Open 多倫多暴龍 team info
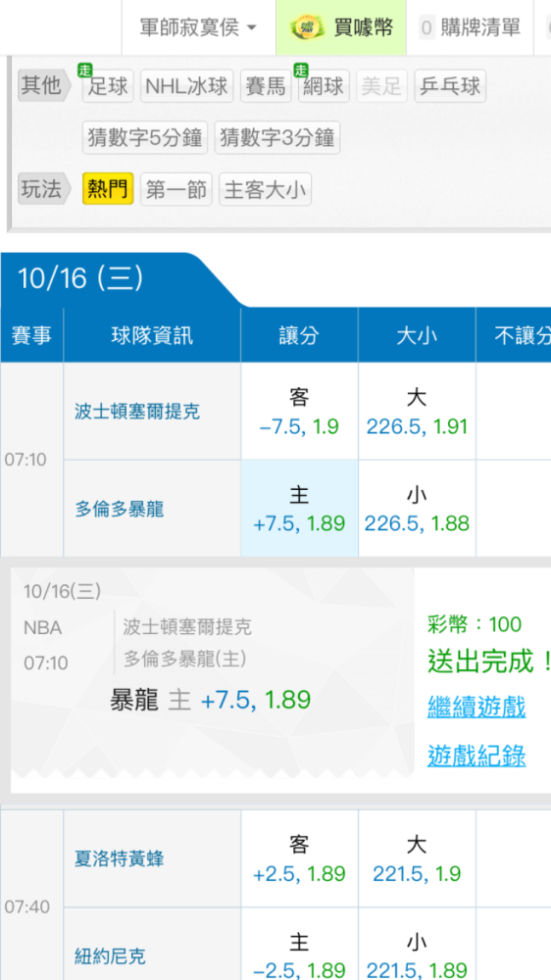The height and width of the screenshot is (980, 551). coord(120,509)
